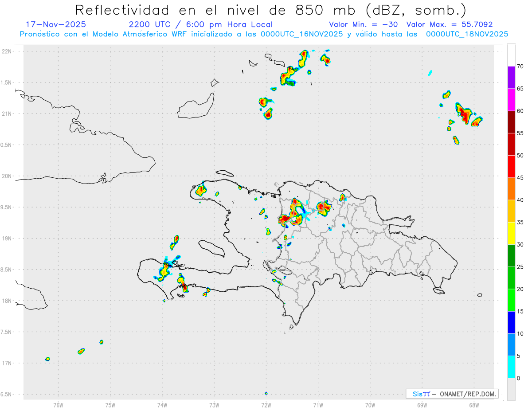The height and width of the screenshot is (411, 532).
Task: Click the colorbar label '5'
Action: tap(519, 356)
